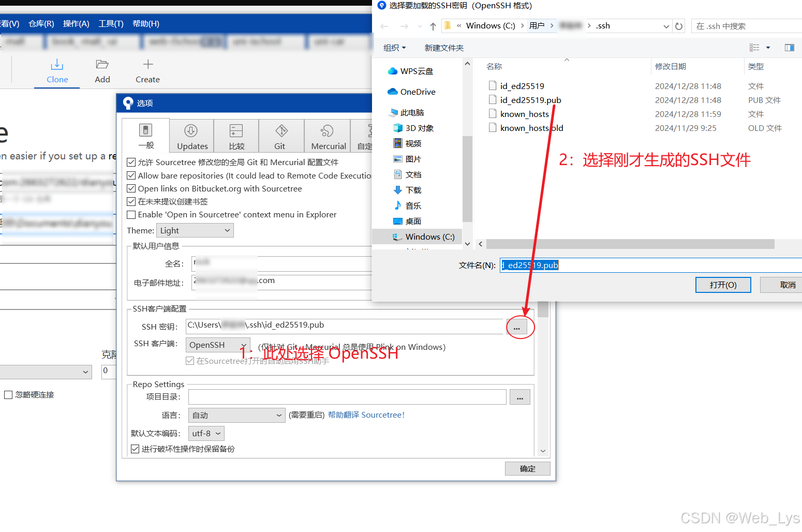Click the SSH 密钥 browse (...) button
This screenshot has height=532, width=802.
[517, 327]
